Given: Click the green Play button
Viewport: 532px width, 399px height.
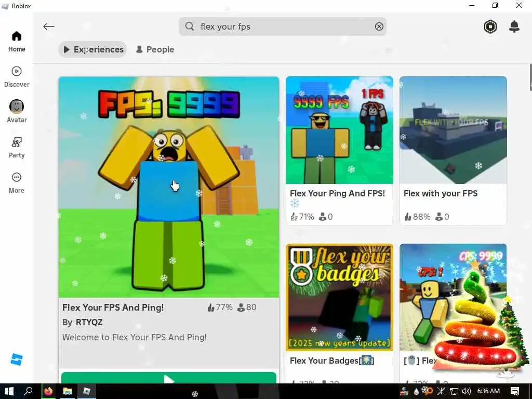Looking at the screenshot, I should coord(169,378).
